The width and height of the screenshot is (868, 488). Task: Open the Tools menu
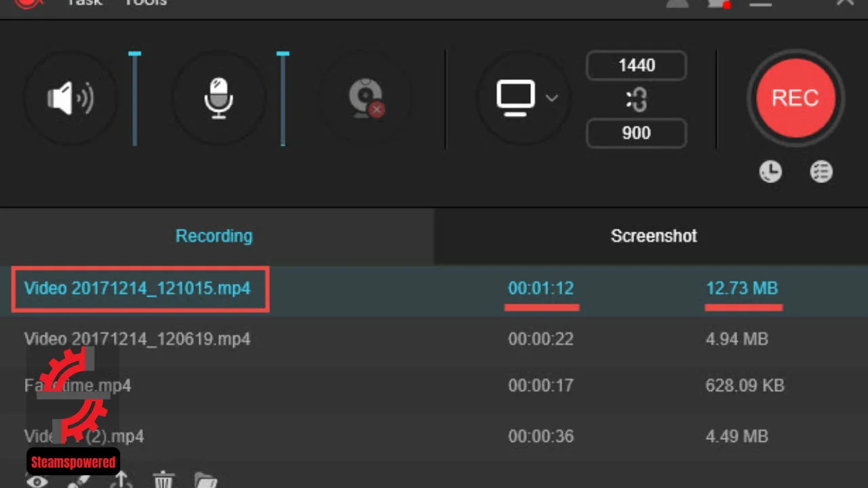coord(145,3)
